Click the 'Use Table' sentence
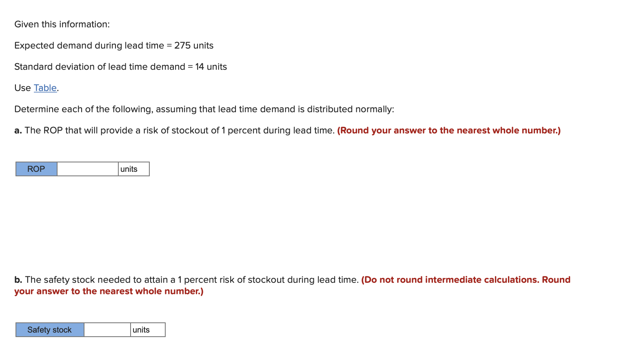The image size is (639, 364). coord(35,88)
